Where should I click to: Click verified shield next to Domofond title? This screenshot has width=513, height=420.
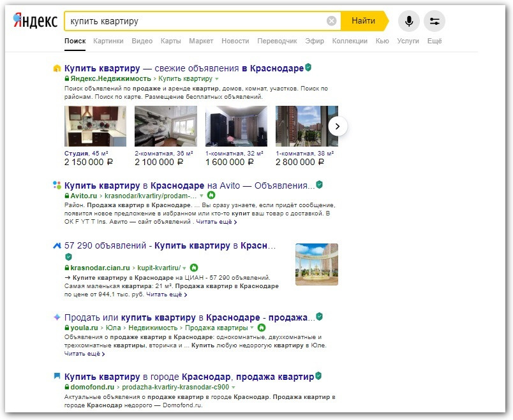click(318, 376)
